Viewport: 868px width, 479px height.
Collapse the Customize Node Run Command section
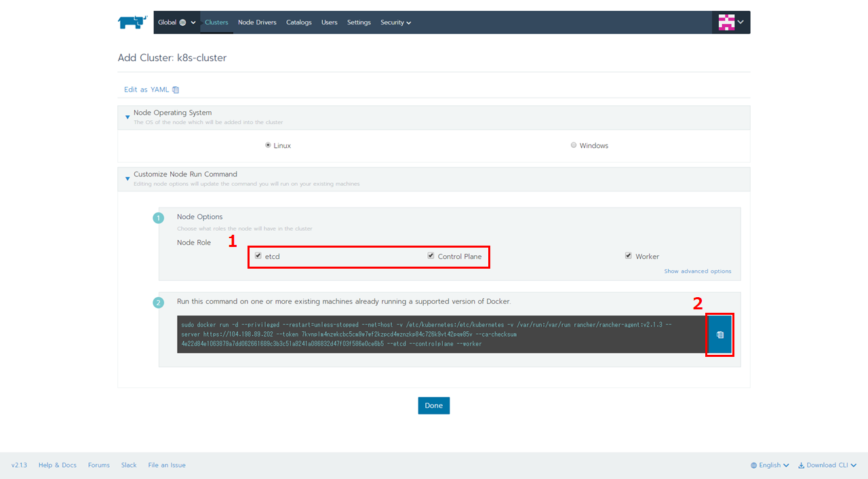(127, 179)
